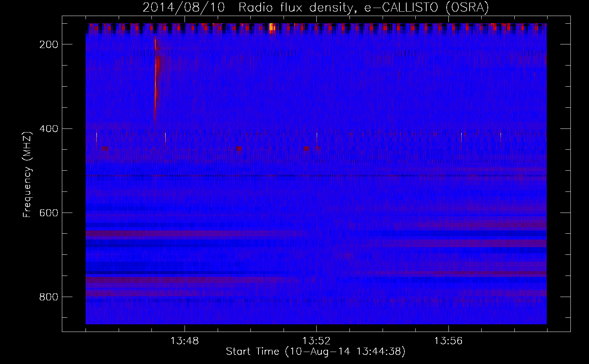Image resolution: width=589 pixels, height=364 pixels.
Task: Click the 'Start Time (10-Aug-14 13:44:38)' label
Action: 316,352
